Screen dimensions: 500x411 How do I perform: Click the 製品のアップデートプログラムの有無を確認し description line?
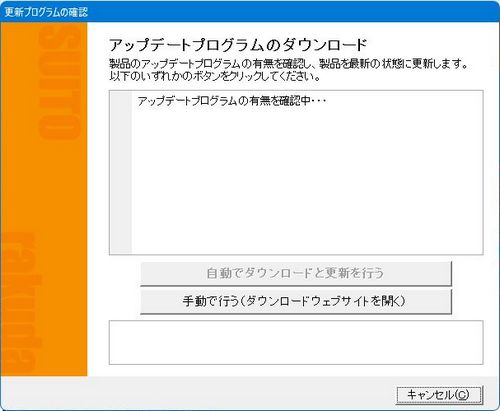289,63
